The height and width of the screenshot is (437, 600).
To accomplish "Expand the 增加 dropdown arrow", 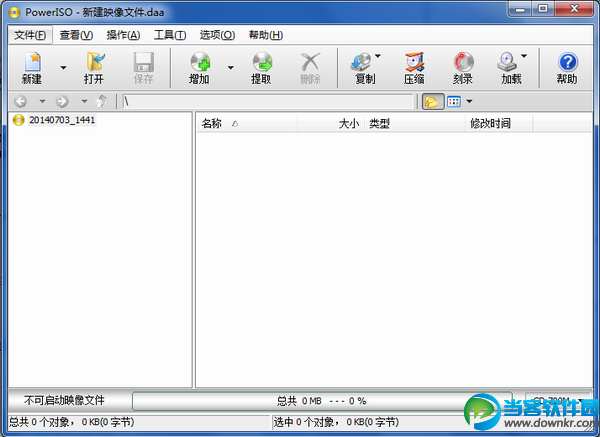I will 230,68.
